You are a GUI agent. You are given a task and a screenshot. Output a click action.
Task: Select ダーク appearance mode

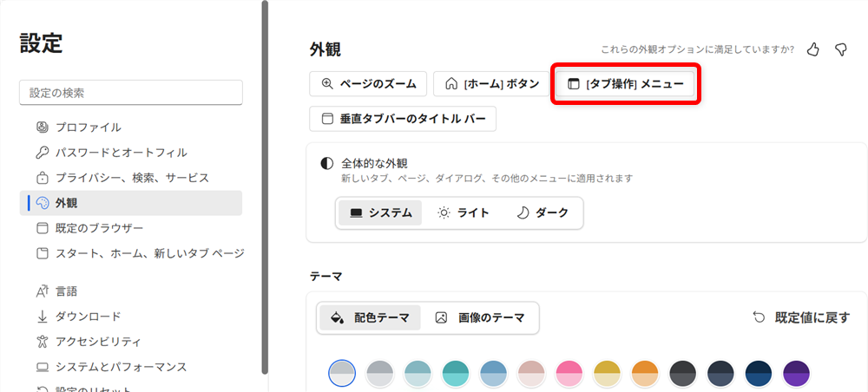point(542,212)
